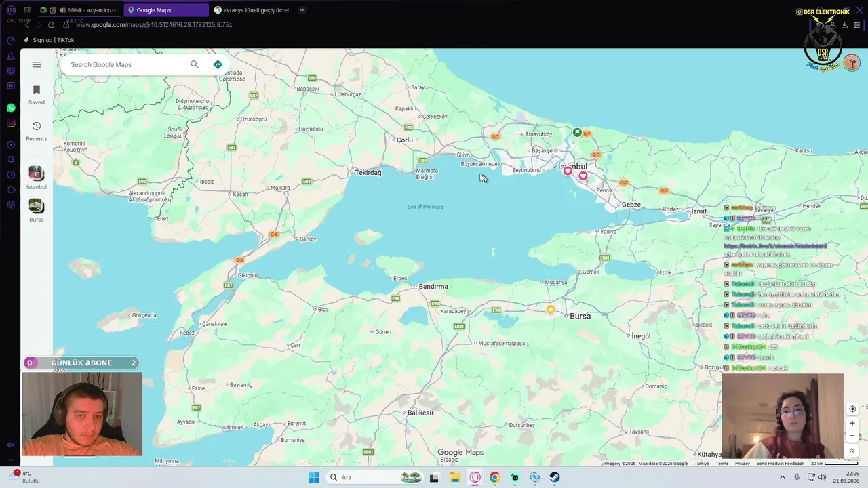The height and width of the screenshot is (488, 868).
Task: Open Directions via the blue diamond icon
Action: tap(218, 64)
